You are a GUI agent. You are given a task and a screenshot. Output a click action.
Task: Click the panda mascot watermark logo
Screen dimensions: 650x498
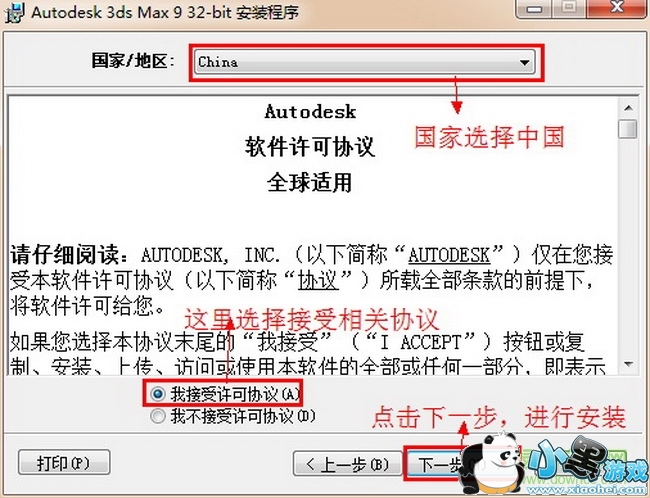click(x=493, y=464)
